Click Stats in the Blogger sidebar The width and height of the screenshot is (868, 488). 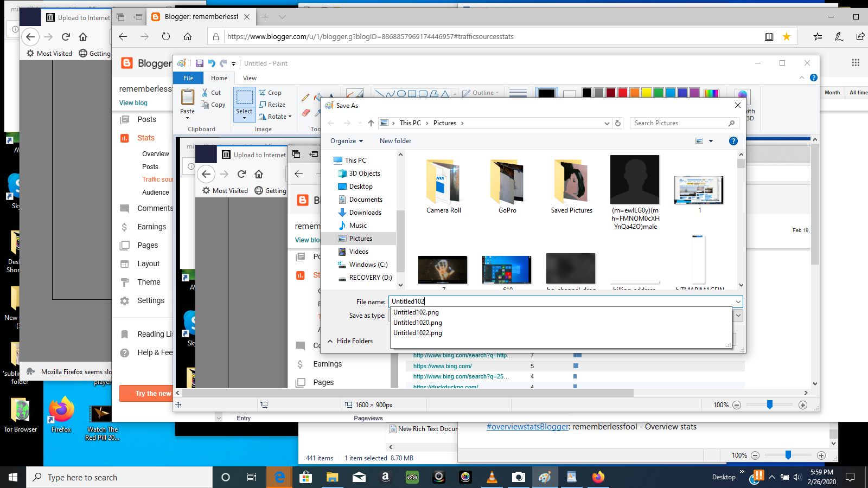click(146, 138)
